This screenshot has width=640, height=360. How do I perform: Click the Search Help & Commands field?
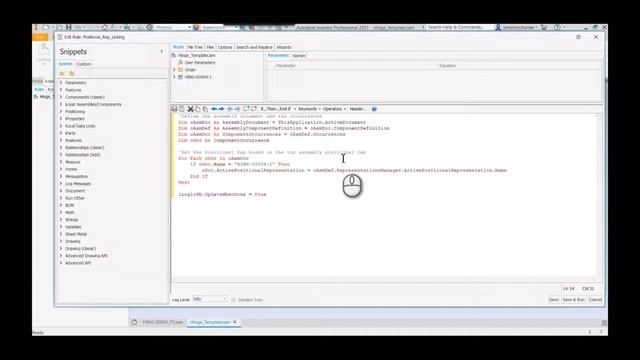(457, 27)
